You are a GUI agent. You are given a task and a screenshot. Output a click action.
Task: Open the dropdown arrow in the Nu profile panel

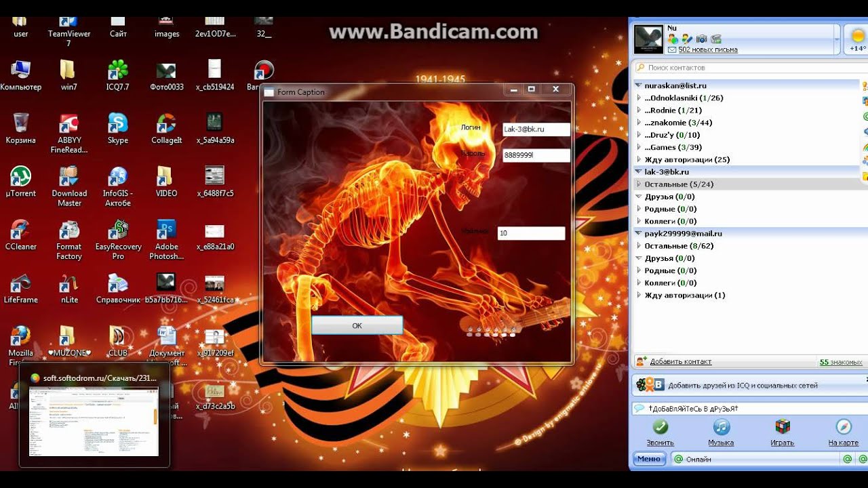click(x=836, y=40)
